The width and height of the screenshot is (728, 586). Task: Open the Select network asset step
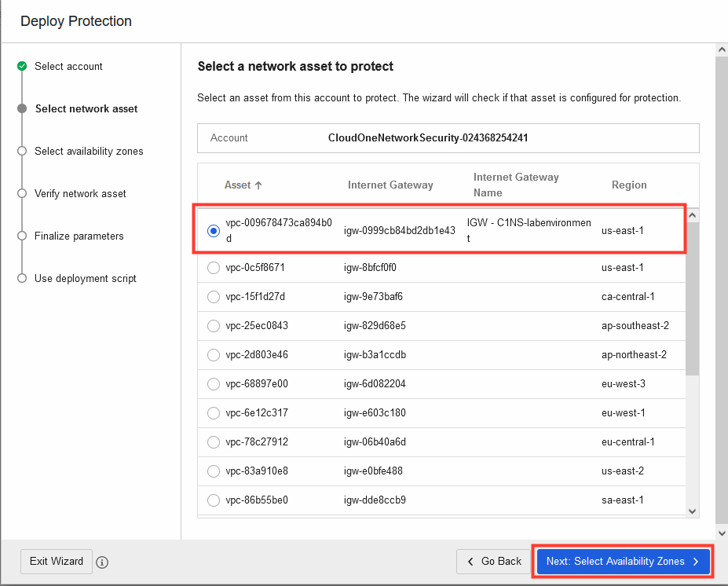86,108
